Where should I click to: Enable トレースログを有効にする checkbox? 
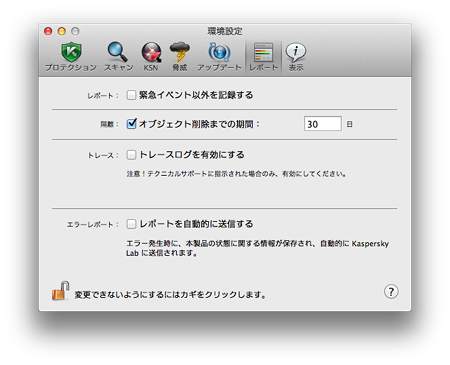point(131,155)
